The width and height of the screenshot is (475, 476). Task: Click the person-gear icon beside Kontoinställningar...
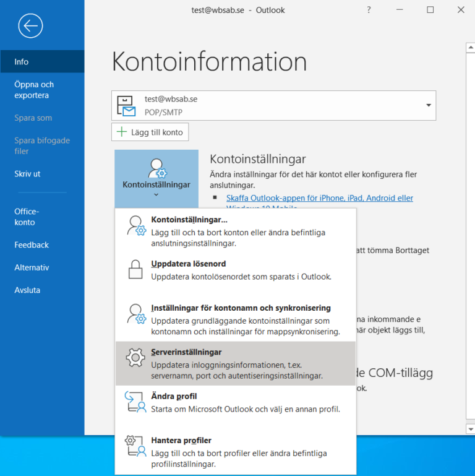(136, 225)
